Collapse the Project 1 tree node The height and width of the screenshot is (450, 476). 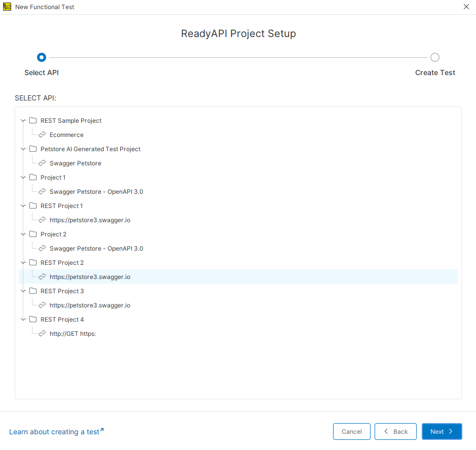[23, 178]
